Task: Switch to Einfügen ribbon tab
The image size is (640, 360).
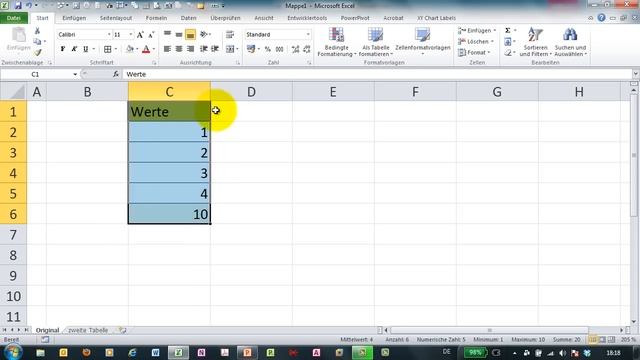Action: (74, 18)
